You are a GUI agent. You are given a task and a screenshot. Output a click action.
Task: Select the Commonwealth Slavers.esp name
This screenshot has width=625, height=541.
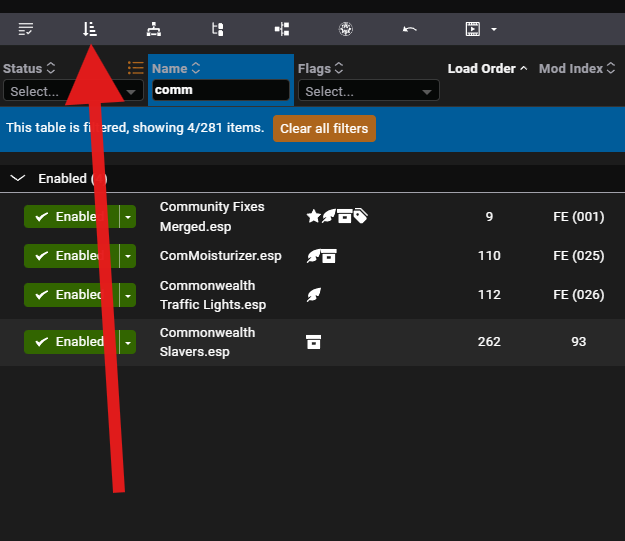point(207,342)
